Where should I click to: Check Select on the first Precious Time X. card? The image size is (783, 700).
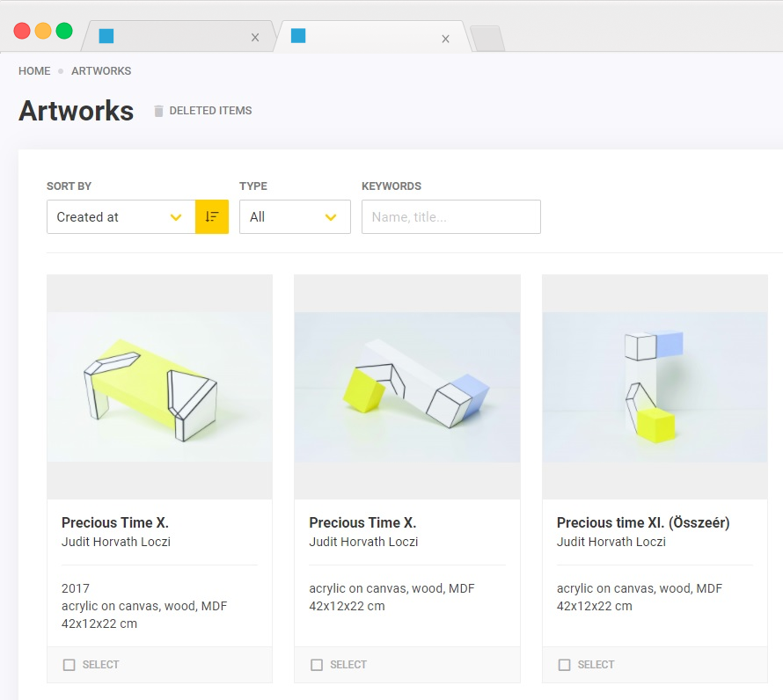click(70, 665)
